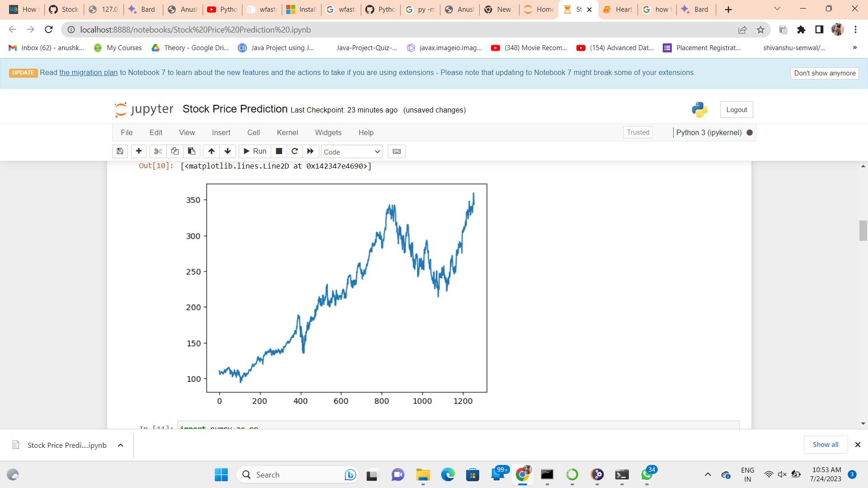Click the migration plan link
The image size is (868, 488).
[x=89, y=73]
